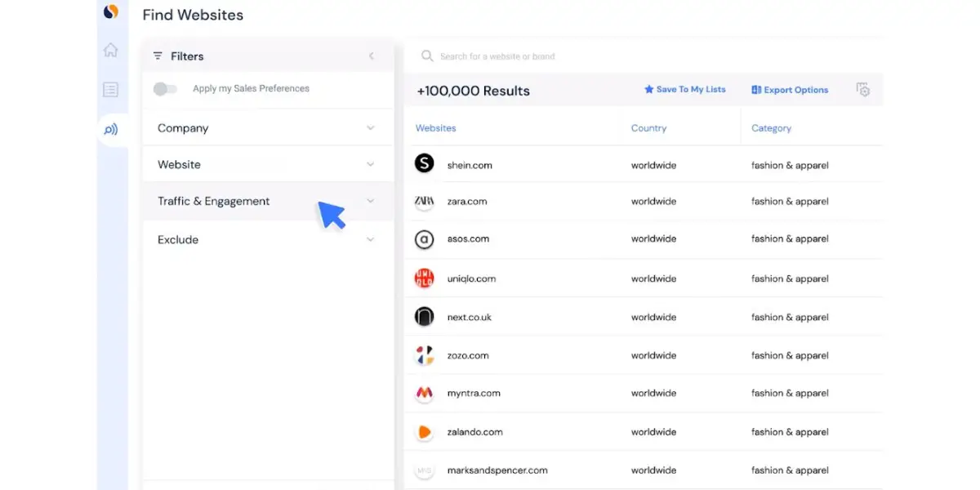Click the Find Websites page title
Screen dimensions: 980x490
tap(193, 15)
